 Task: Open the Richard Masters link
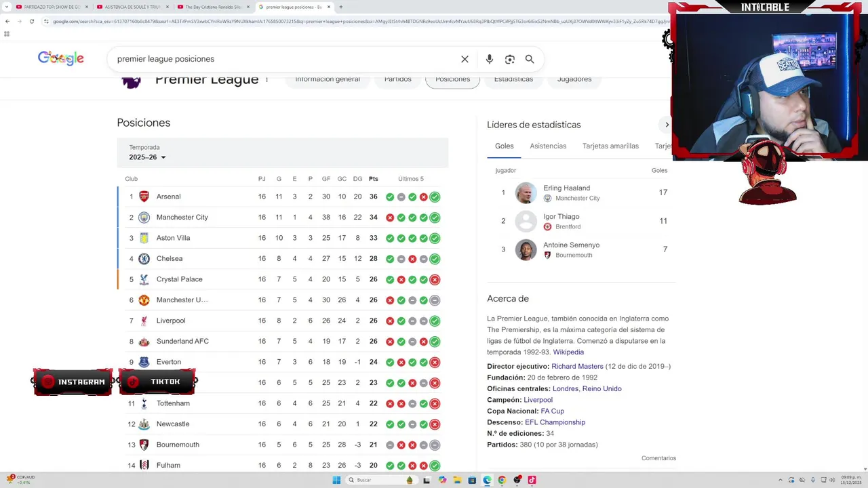[x=577, y=367]
